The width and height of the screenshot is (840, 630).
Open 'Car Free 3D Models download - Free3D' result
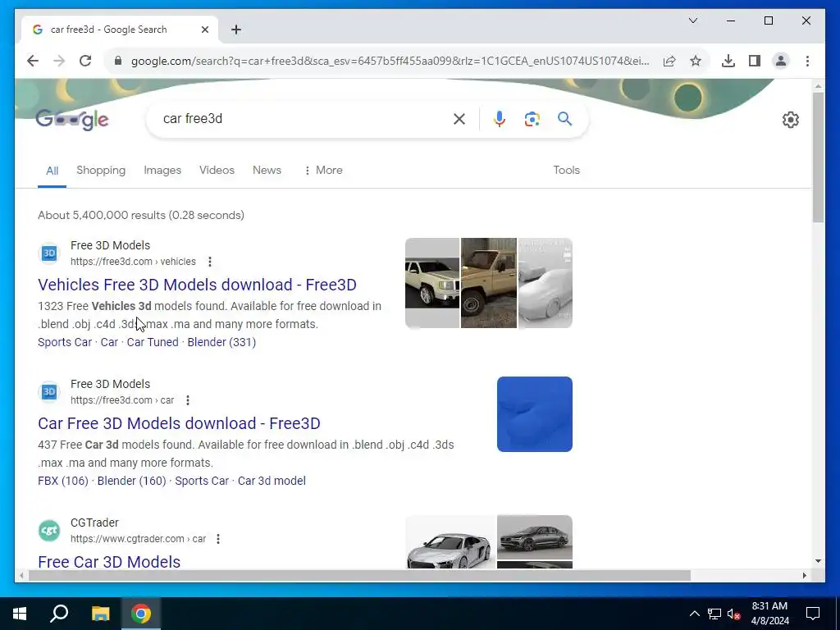tap(179, 423)
